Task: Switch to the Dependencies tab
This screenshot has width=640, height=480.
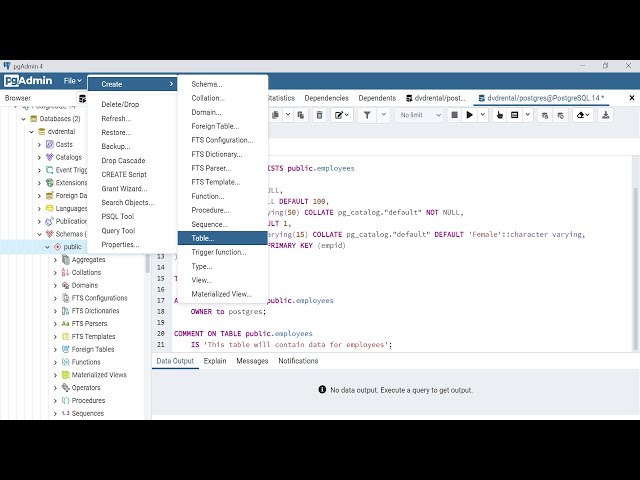Action: [x=327, y=98]
